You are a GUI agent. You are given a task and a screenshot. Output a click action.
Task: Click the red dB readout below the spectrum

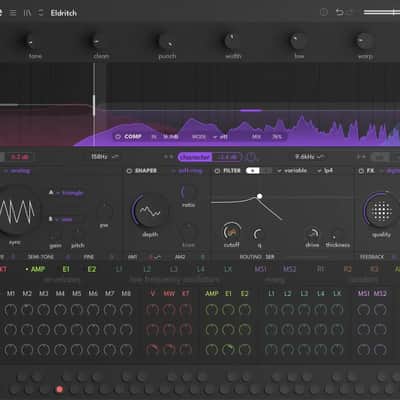click(x=20, y=157)
